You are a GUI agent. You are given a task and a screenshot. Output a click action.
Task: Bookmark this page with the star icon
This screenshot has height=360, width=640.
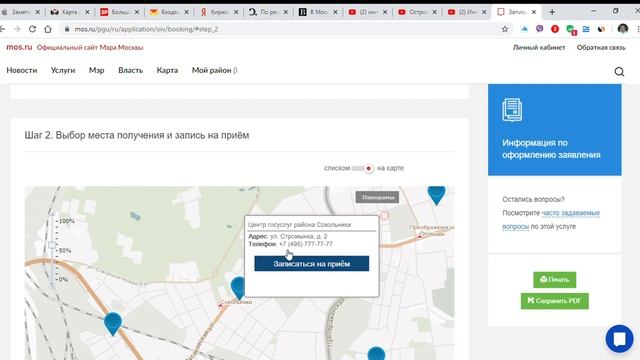point(505,29)
